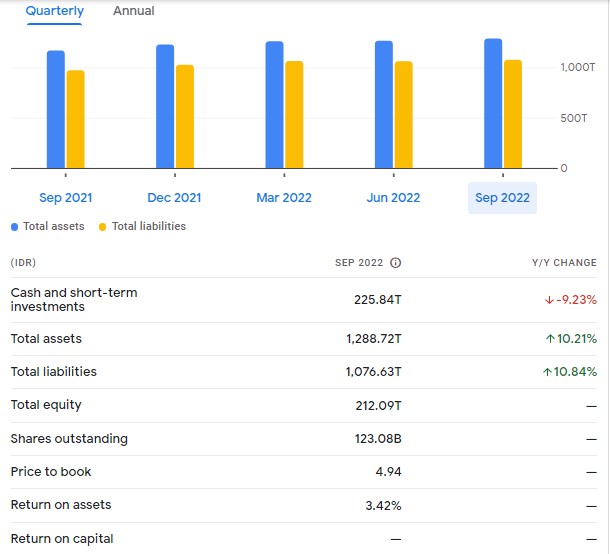Viewport: 610px width, 554px height.
Task: Click the Jun 2022 yellow liabilities bar
Action: tap(403, 114)
